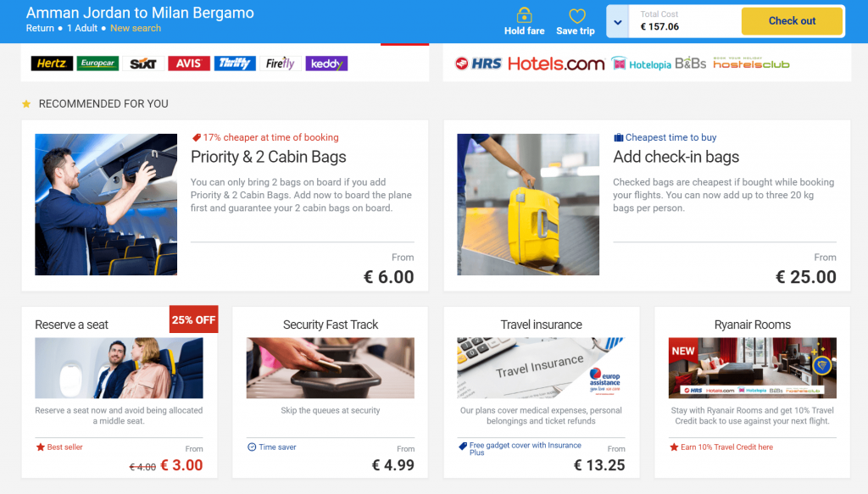Click the Save trip heart icon
Image resolution: width=868 pixels, height=494 pixels.
point(576,16)
